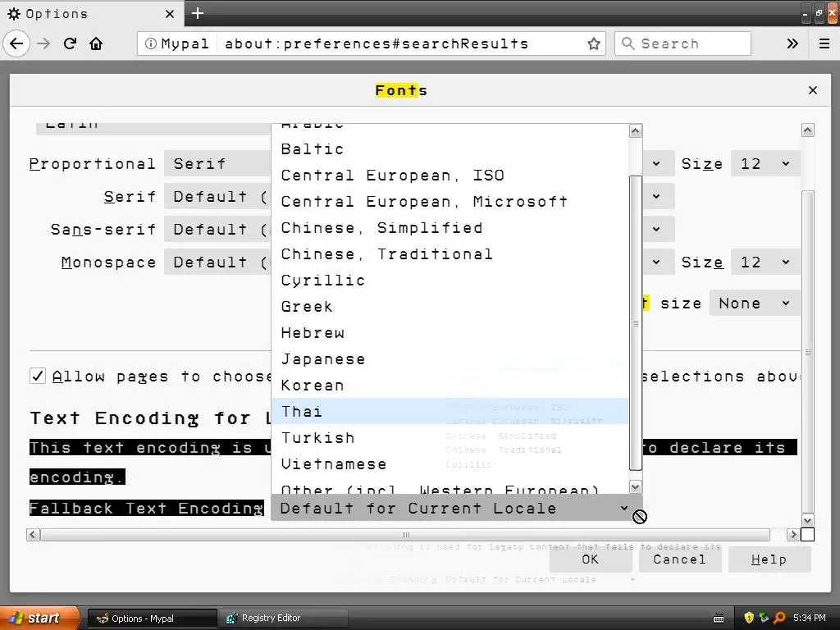
Task: Click the dropdown list scrollbar thumb
Action: [x=636, y=323]
